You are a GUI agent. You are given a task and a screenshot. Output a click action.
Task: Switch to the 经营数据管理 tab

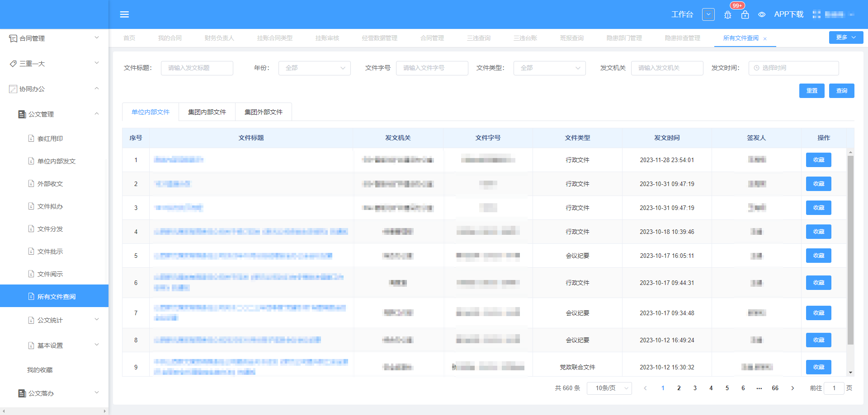[380, 38]
